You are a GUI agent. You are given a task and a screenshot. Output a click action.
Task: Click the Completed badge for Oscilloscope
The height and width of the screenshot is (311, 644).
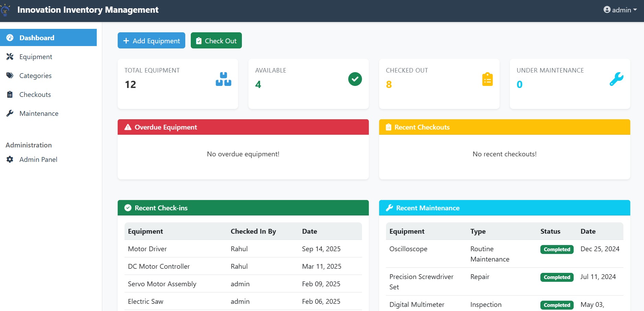[557, 249]
